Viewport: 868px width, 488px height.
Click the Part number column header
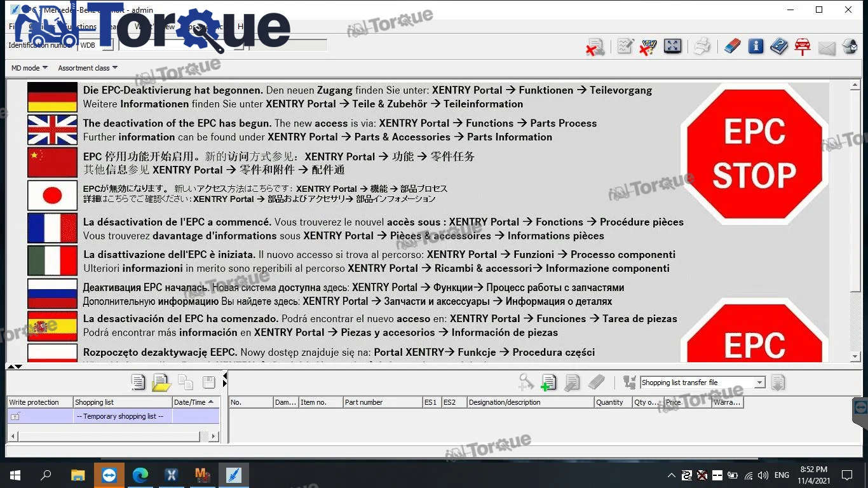(383, 402)
